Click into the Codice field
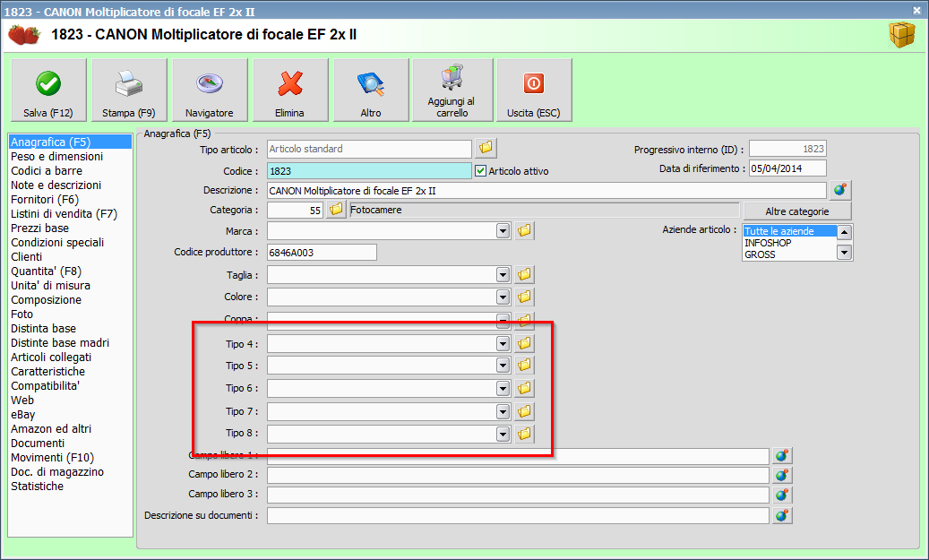Screen dimensions: 929x560 click(369, 170)
